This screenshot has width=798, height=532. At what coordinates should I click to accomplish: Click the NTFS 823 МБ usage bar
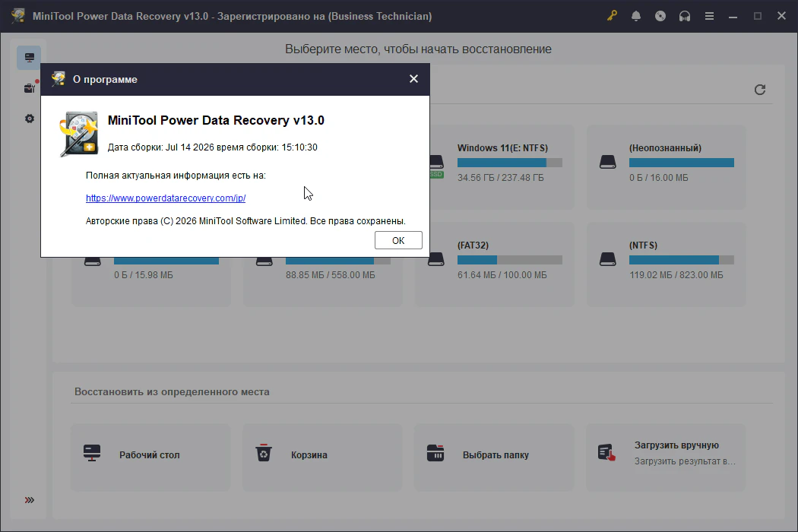click(x=682, y=260)
